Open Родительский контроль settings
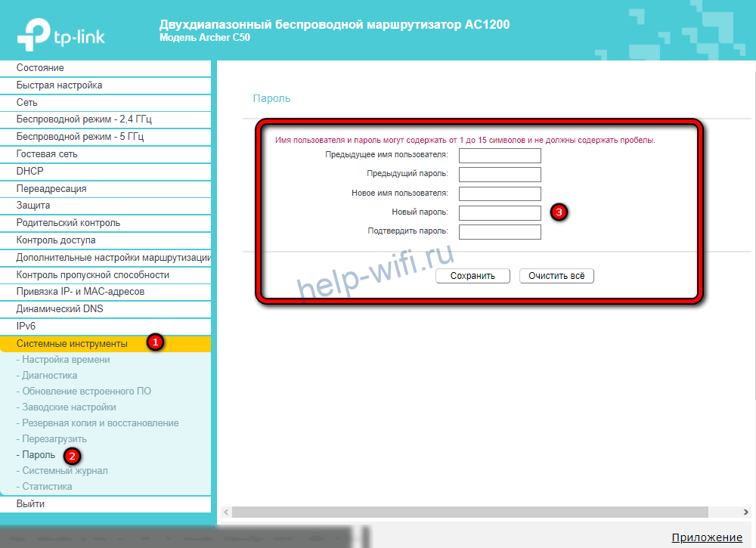The height and width of the screenshot is (548, 756). coord(105,223)
